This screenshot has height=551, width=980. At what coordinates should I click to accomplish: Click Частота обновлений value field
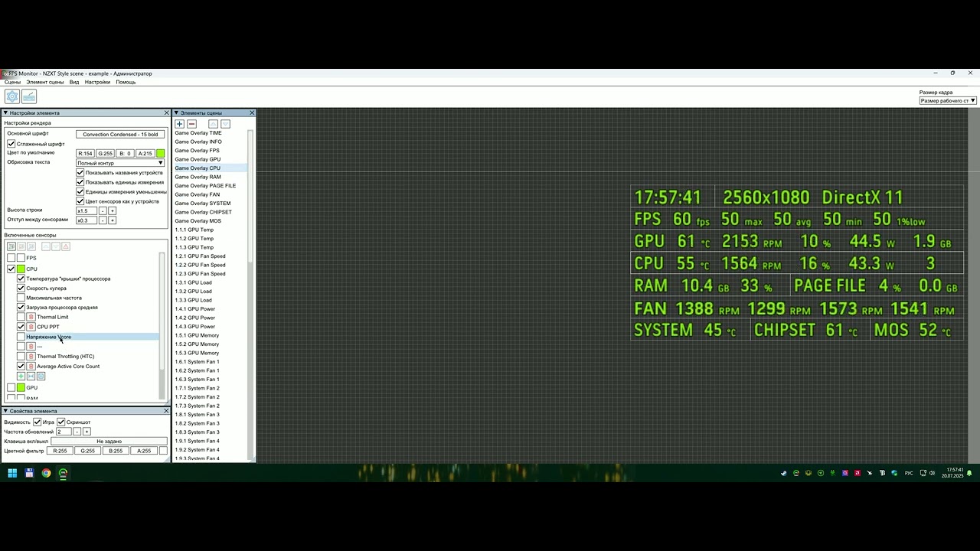coord(64,432)
